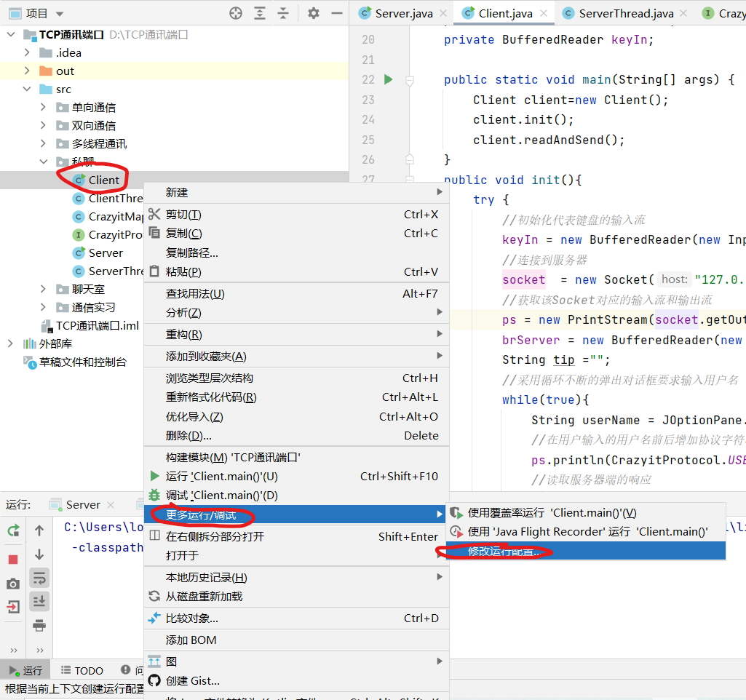Expand all nodes in project tree toolbar
Viewport: 746px width, 700px height.
click(x=259, y=12)
